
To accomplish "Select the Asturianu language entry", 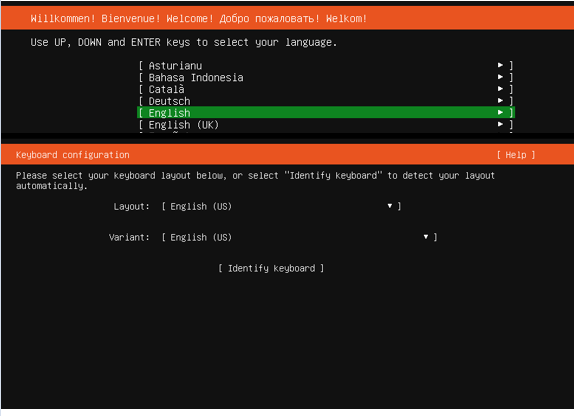I will pyautogui.click(x=326, y=66).
